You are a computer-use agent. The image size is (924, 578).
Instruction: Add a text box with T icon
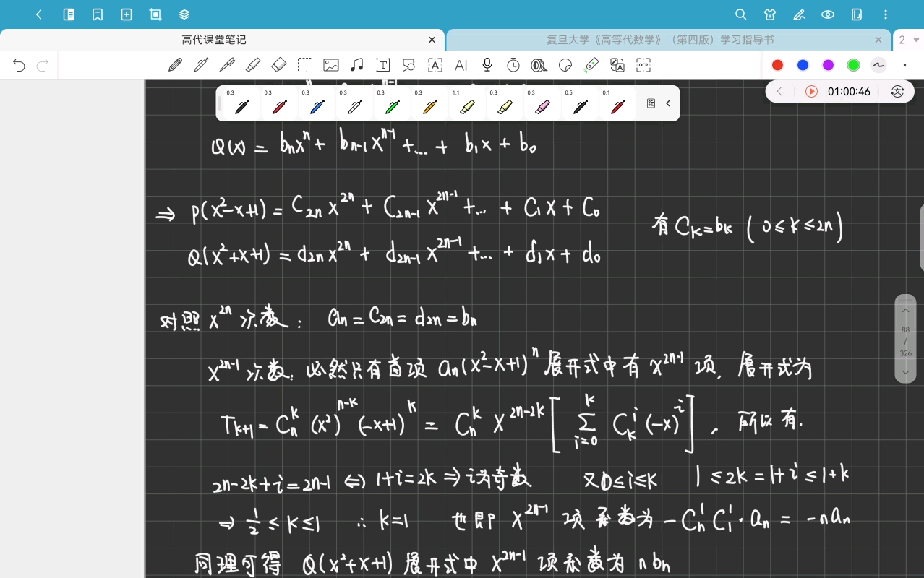click(x=383, y=65)
